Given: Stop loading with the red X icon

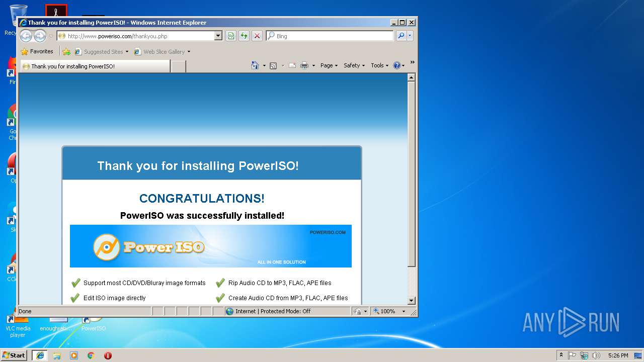Looking at the screenshot, I should coord(257,36).
